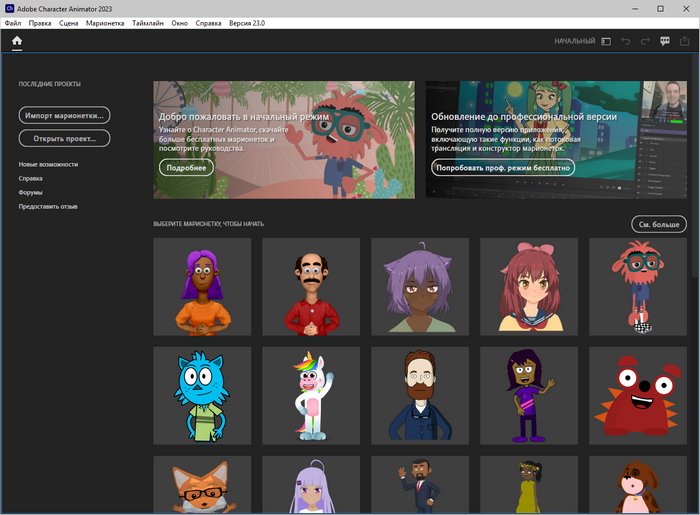700x515 pixels.
Task: Select the blue cat puppet
Action: pos(202,395)
